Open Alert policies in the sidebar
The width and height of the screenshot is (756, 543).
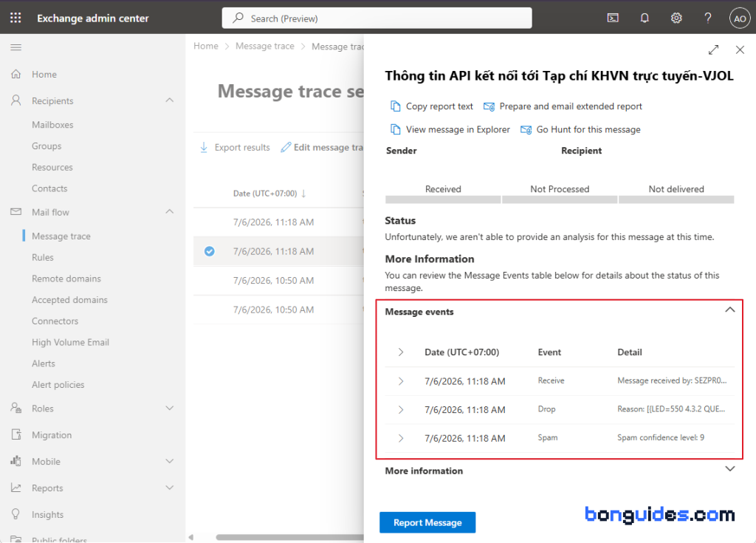tap(58, 385)
